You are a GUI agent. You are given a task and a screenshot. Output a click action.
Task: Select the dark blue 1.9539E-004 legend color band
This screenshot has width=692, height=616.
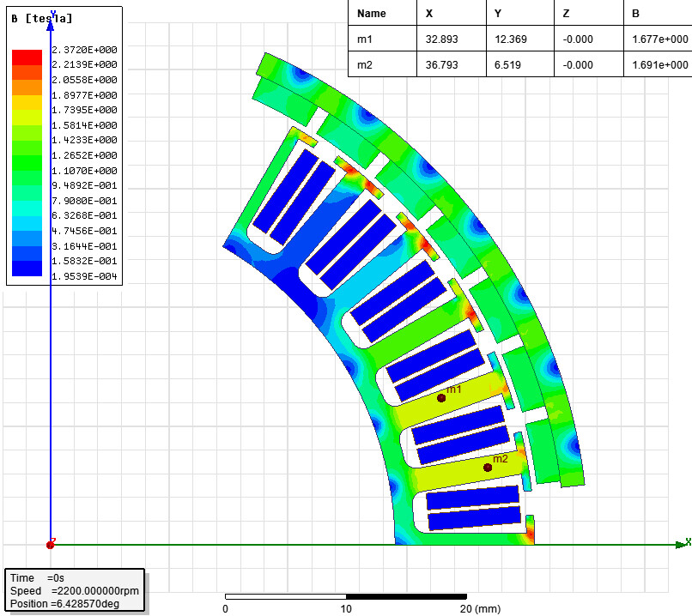click(x=27, y=269)
